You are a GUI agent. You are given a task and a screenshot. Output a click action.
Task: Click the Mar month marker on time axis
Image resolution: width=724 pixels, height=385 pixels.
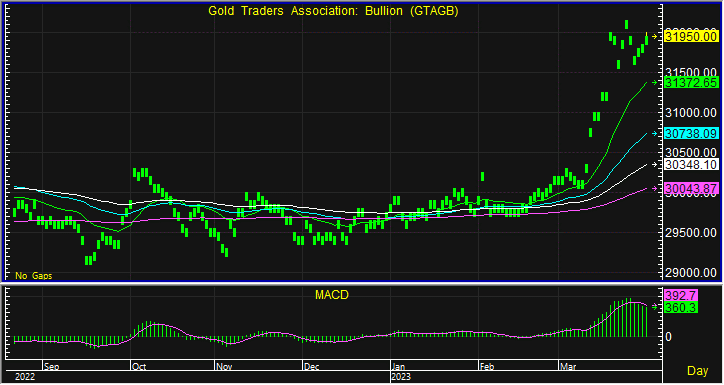click(x=567, y=367)
